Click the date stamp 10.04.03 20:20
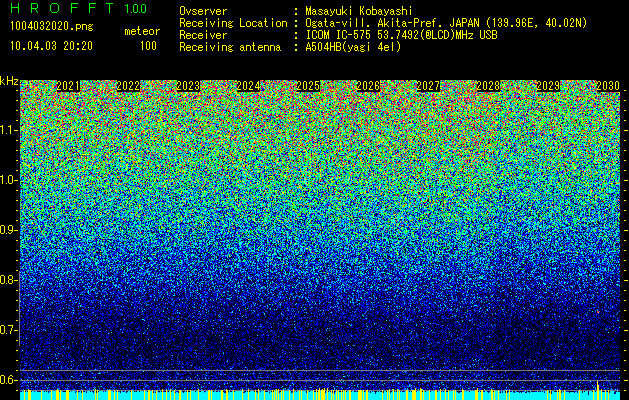Image resolution: width=629 pixels, height=400 pixels. [x=51, y=46]
